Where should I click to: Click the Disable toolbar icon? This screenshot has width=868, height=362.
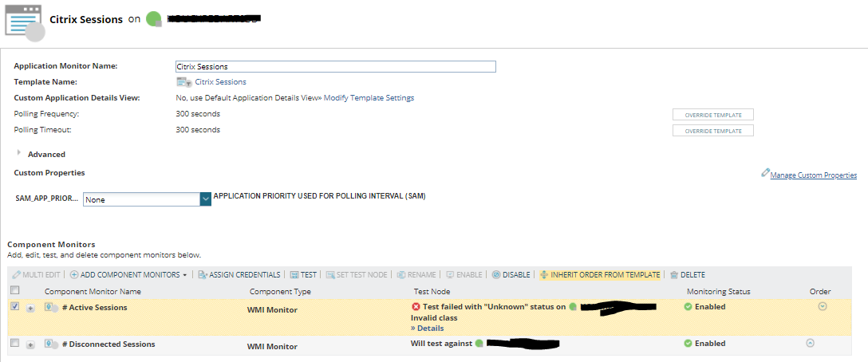pyautogui.click(x=496, y=274)
